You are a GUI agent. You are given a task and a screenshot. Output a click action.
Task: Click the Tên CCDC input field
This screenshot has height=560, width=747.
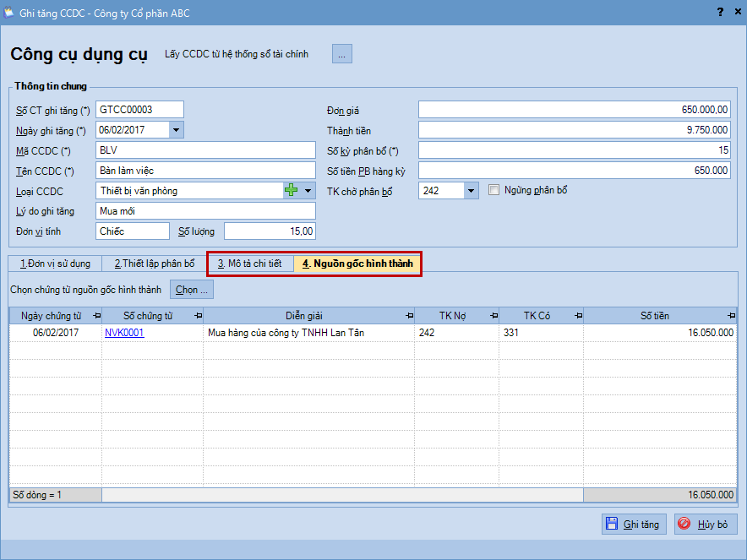205,171
